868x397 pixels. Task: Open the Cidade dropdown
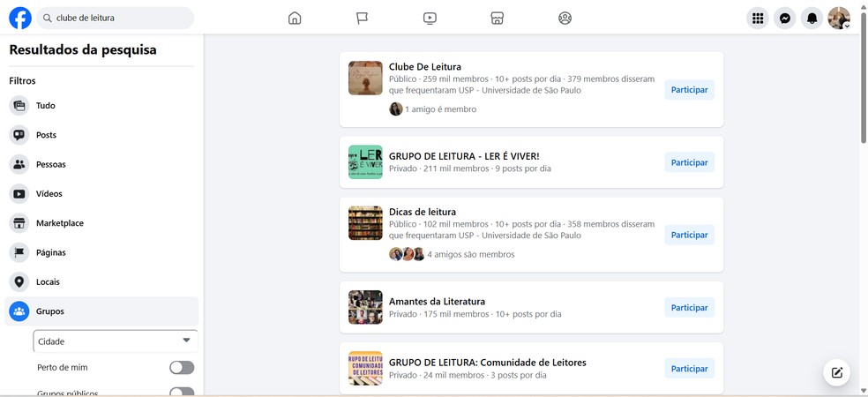click(x=116, y=341)
